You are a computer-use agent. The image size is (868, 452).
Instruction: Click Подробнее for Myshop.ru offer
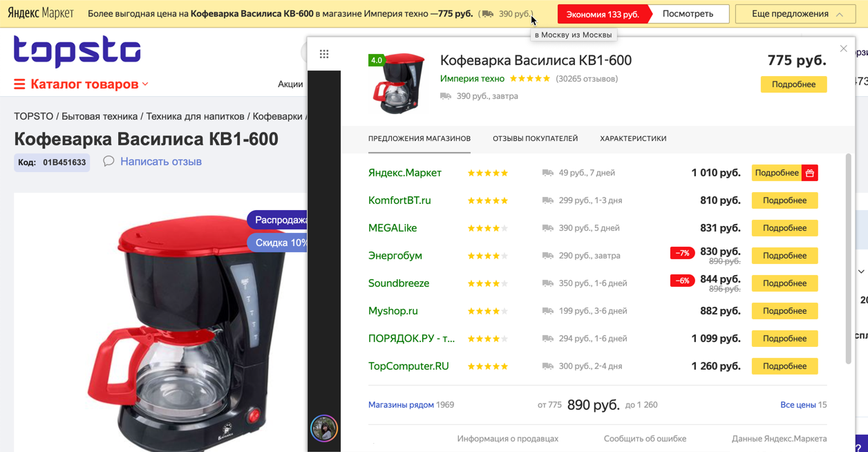tap(785, 311)
